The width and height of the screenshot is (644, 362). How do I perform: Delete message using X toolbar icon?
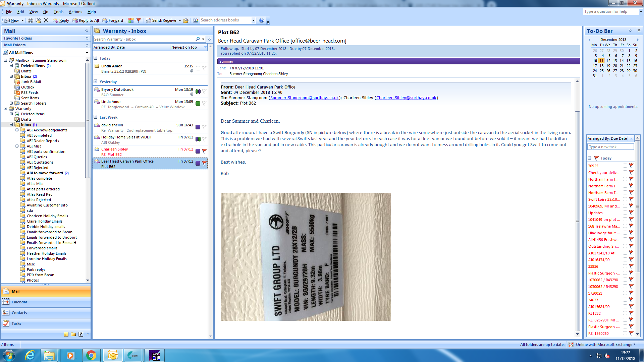[x=46, y=20]
